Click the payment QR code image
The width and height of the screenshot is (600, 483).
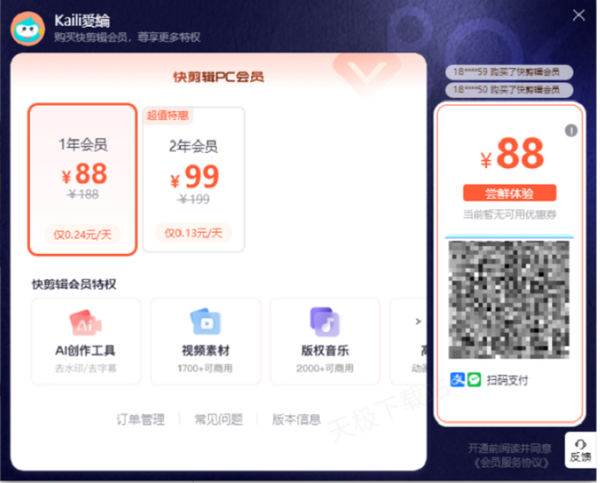click(509, 300)
